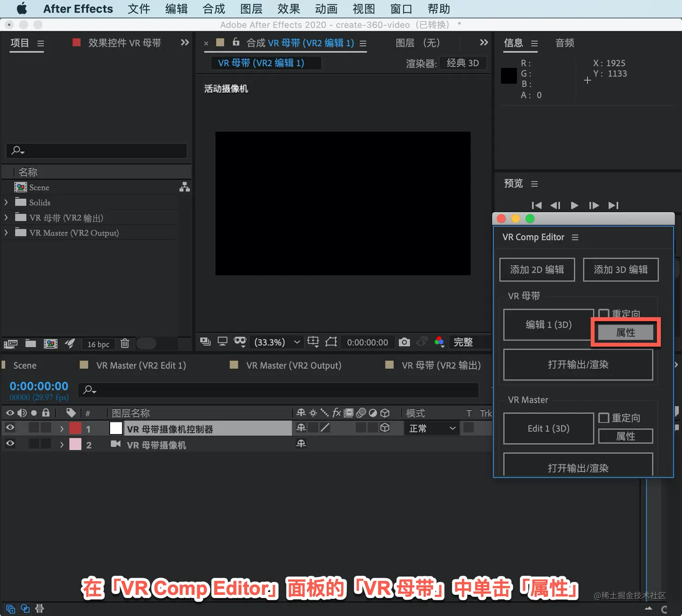
Task: Click layer 1 red label color swatch
Action: click(x=75, y=428)
